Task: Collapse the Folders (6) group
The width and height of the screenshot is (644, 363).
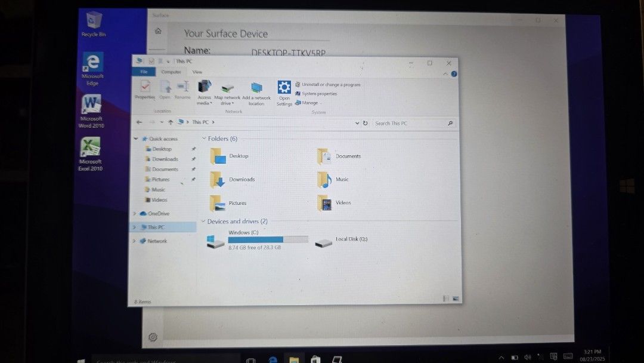Action: (204, 139)
